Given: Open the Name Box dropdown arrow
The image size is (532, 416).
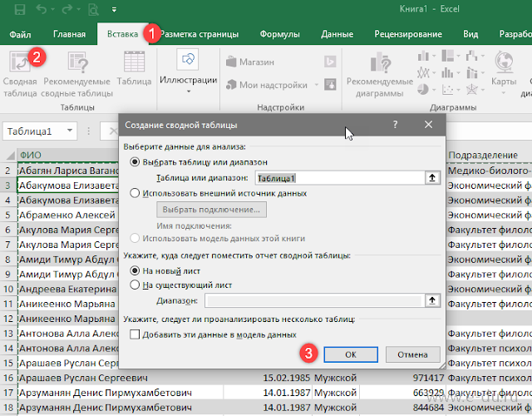Looking at the screenshot, I should pos(70,131).
